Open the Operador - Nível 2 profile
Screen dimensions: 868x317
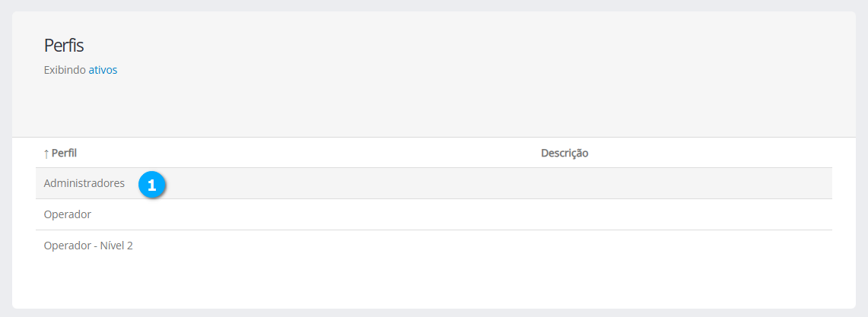click(88, 246)
